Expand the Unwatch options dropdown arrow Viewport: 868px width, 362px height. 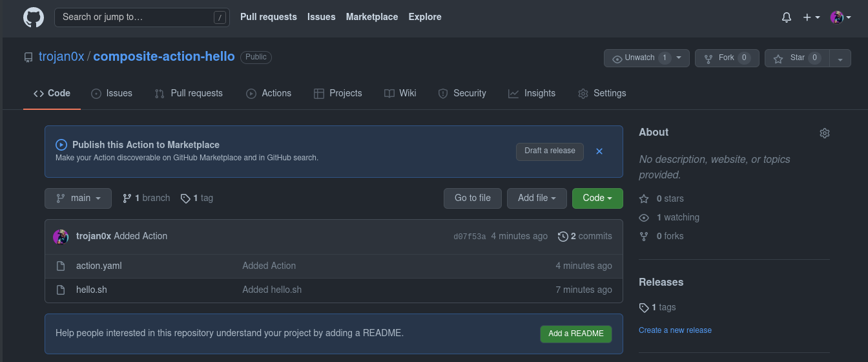[x=679, y=58]
